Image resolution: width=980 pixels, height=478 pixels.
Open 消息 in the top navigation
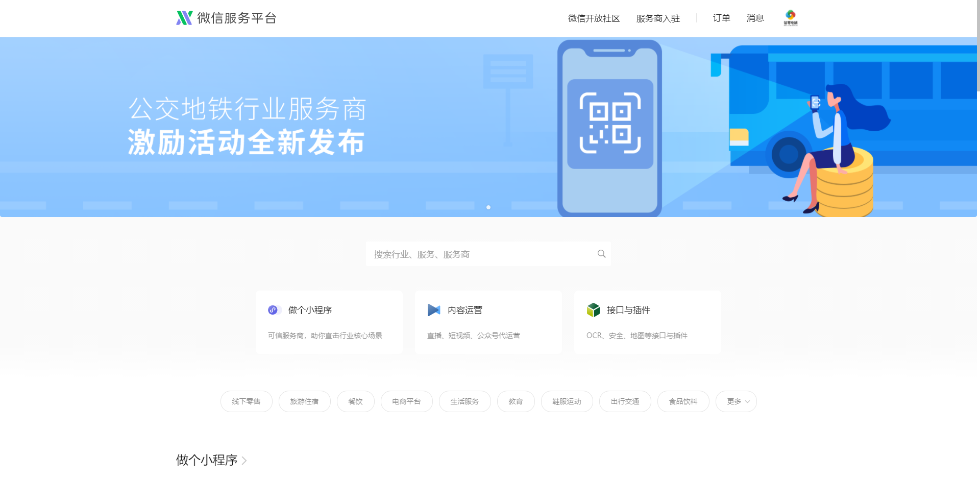click(755, 18)
